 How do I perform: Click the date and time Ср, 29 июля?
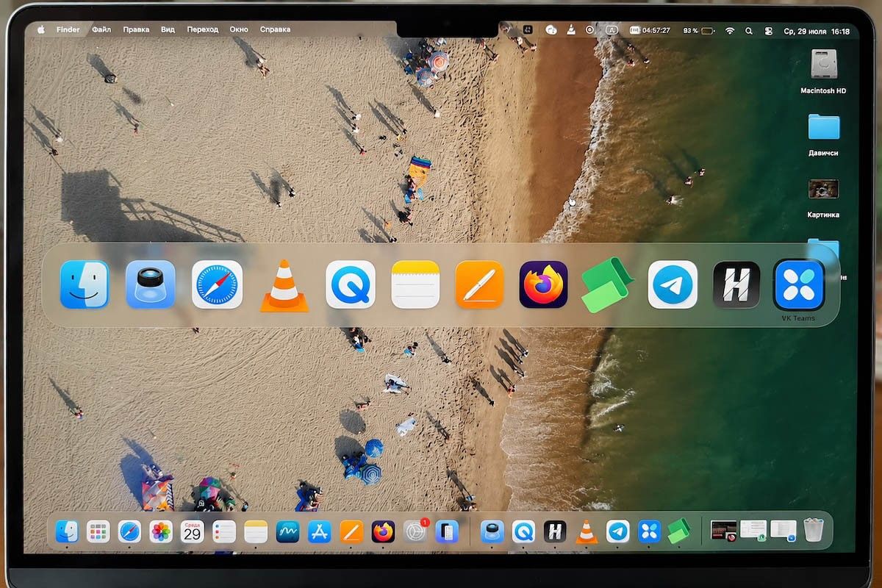tap(817, 32)
